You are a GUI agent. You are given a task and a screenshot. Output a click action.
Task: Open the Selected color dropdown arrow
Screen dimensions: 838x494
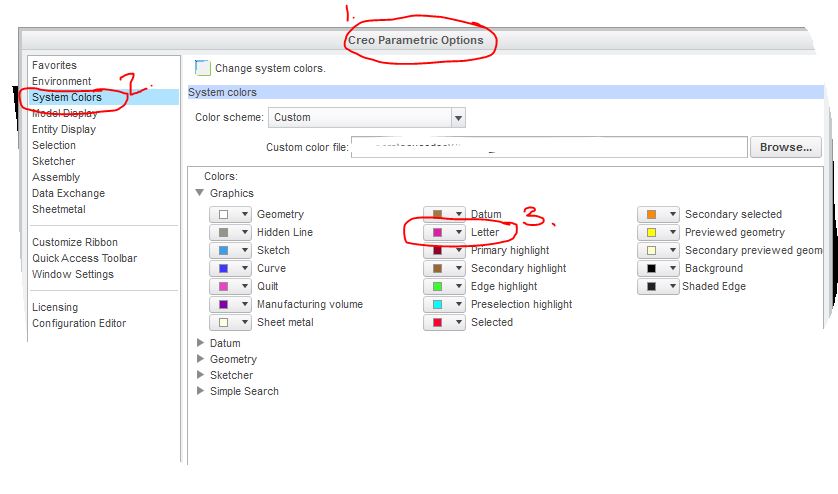click(459, 322)
